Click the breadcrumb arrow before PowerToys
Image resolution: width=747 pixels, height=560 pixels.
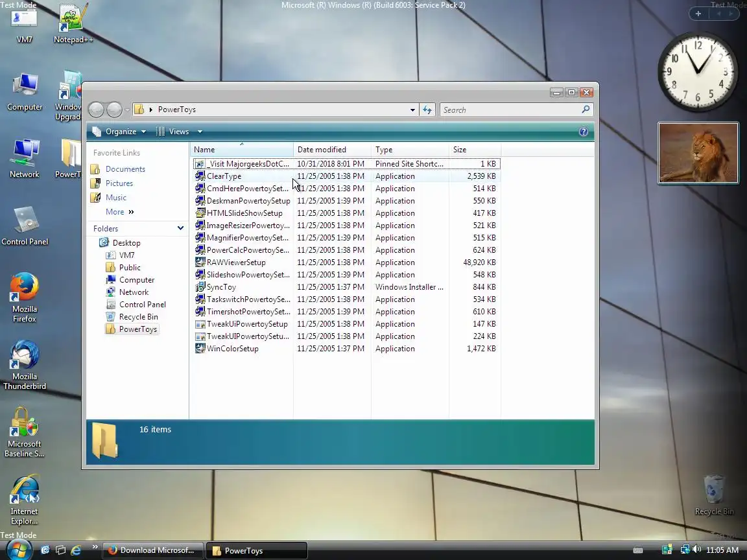(151, 110)
